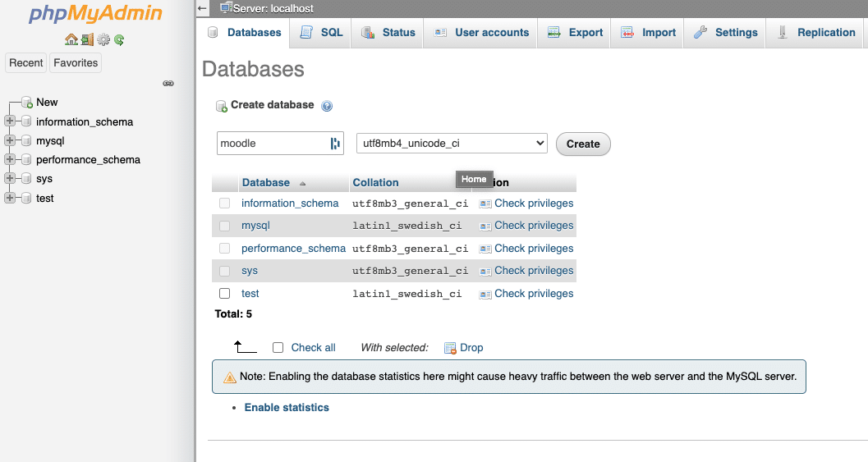Click sort arrow beside Database column header

pyautogui.click(x=302, y=183)
